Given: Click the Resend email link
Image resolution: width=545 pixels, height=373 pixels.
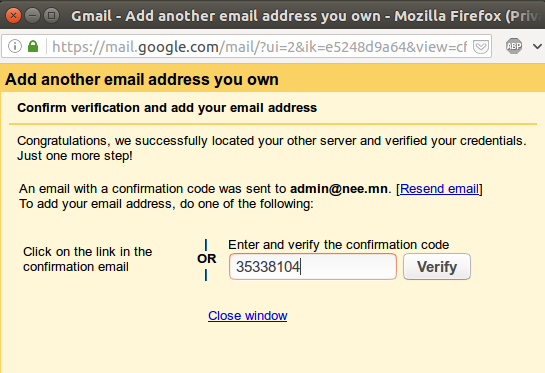Looking at the screenshot, I should [439, 189].
